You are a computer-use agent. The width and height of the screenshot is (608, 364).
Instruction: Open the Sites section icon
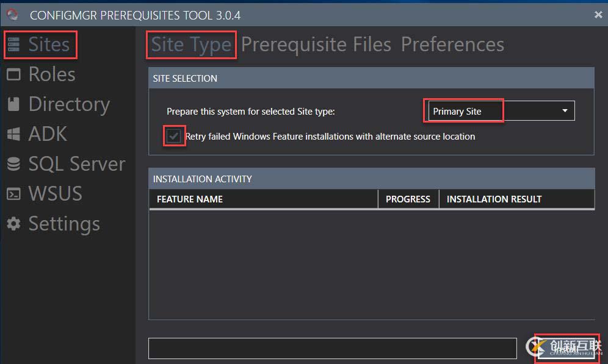coord(14,45)
